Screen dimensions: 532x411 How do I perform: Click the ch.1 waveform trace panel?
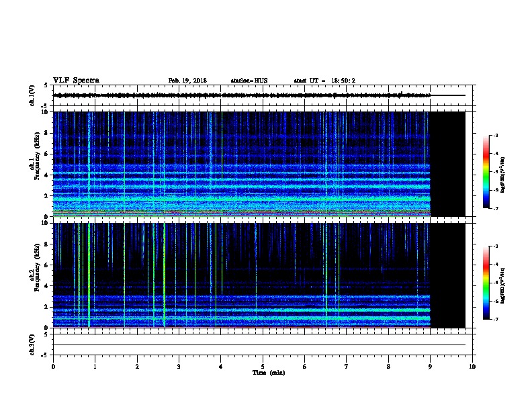pyautogui.click(x=263, y=95)
